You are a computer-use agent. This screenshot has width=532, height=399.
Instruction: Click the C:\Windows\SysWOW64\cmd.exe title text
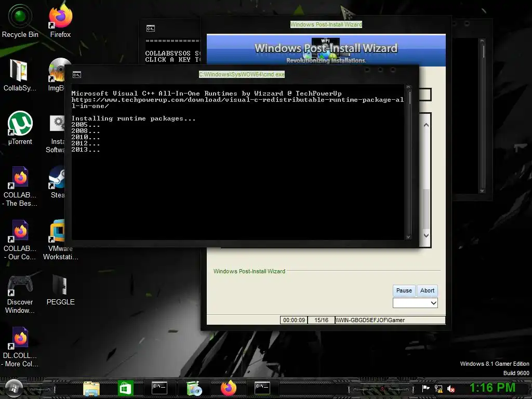click(x=242, y=74)
